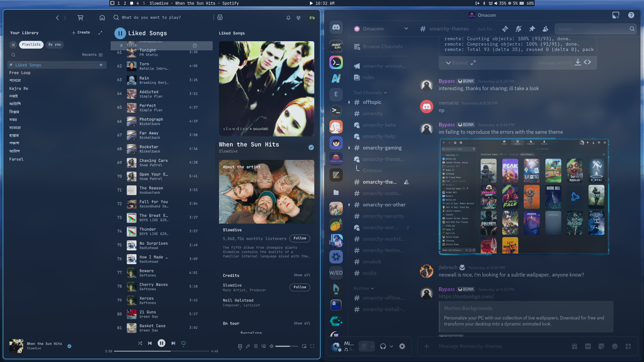Follow Slowdive in Credits section
The width and height of the screenshot is (644, 362).
coord(300,287)
